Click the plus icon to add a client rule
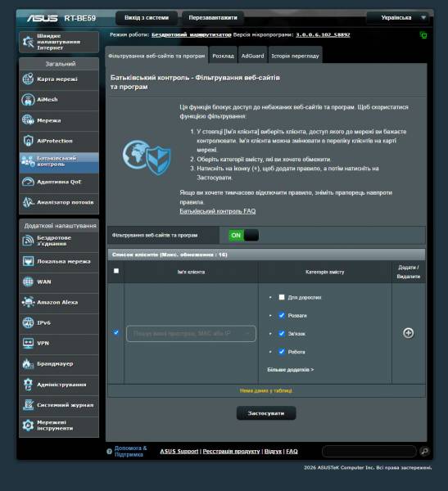The height and width of the screenshot is (491, 448). pos(408,333)
